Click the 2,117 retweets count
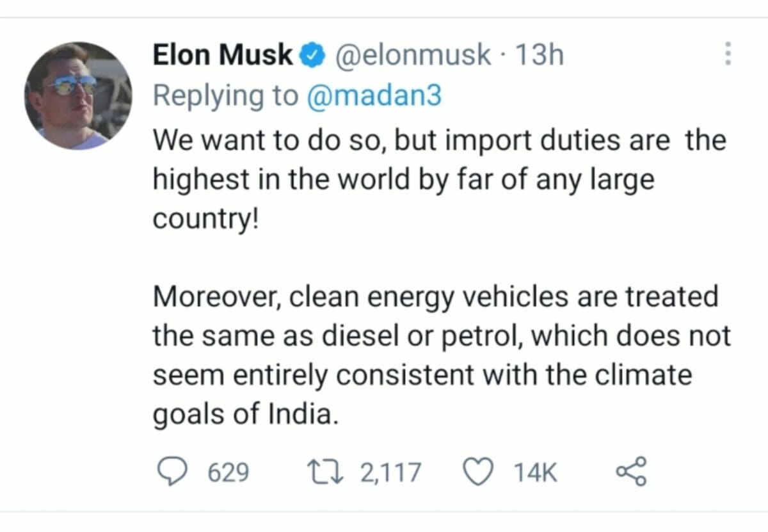 coord(390,473)
